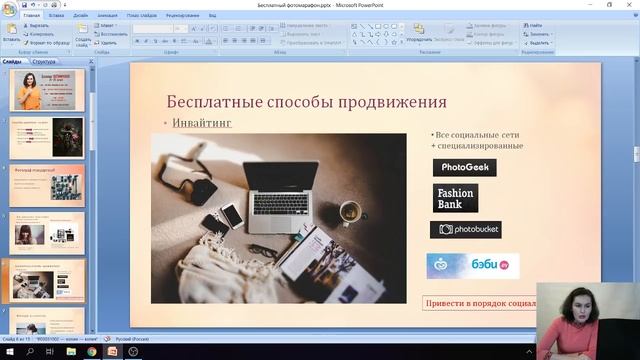Select the Fashion Bank logo on slide
This screenshot has height=360, width=640.
pos(456,198)
